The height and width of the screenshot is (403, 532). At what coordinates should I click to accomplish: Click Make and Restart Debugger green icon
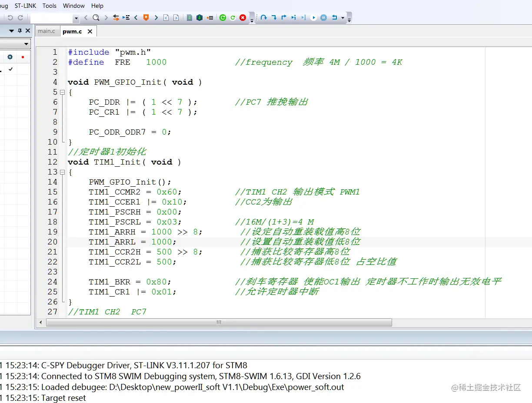(223, 18)
